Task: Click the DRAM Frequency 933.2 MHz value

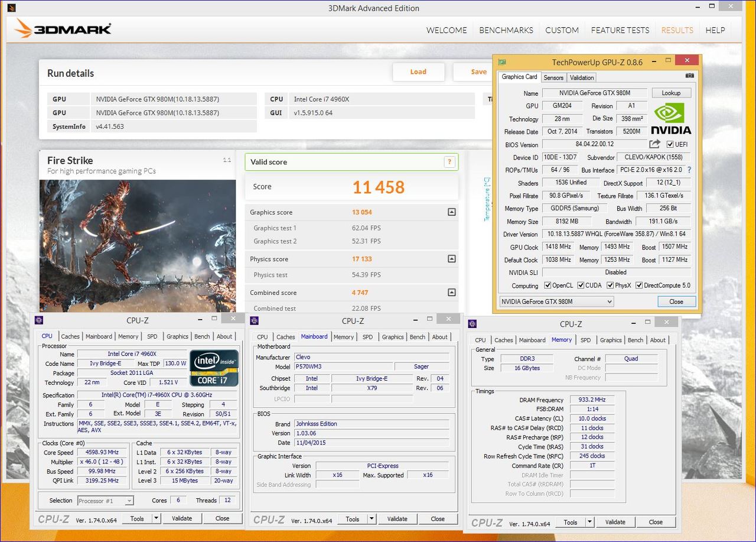Action: pos(592,400)
